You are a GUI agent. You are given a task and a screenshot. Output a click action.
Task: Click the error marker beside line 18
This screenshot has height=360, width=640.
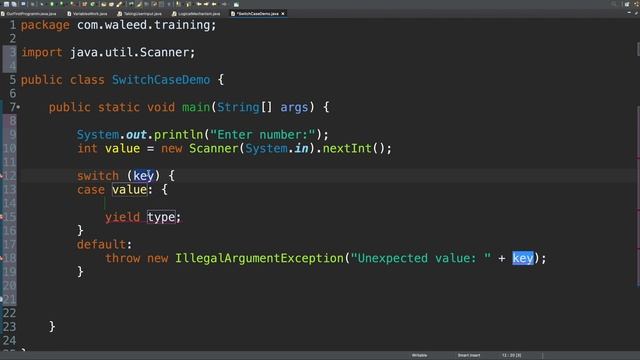[1, 258]
